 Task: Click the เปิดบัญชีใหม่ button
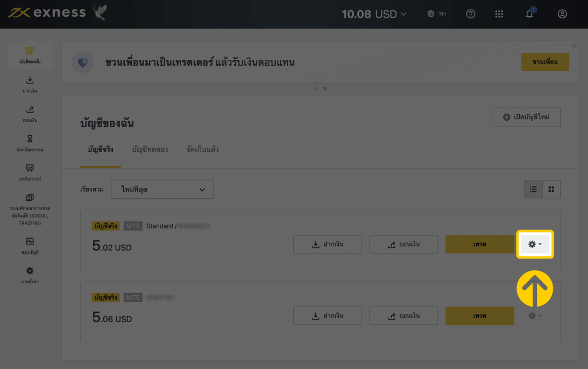(526, 117)
